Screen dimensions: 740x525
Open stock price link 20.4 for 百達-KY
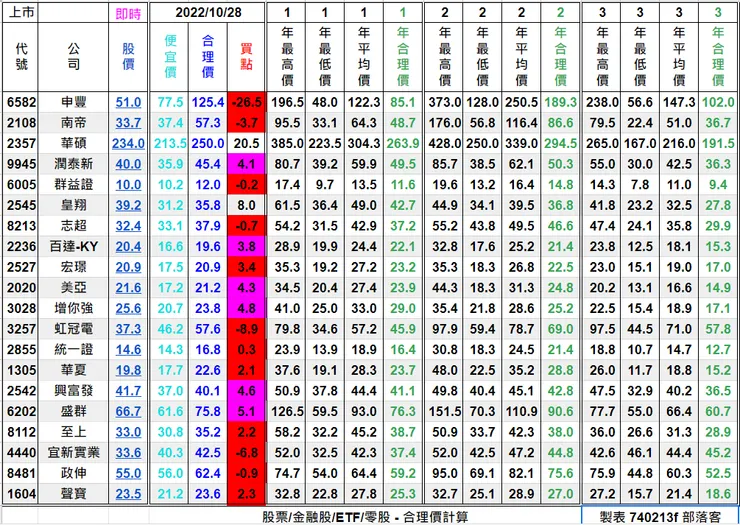coord(128,246)
